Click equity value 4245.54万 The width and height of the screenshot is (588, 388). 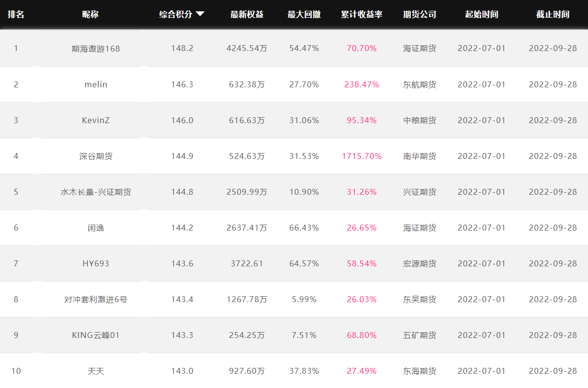click(247, 49)
